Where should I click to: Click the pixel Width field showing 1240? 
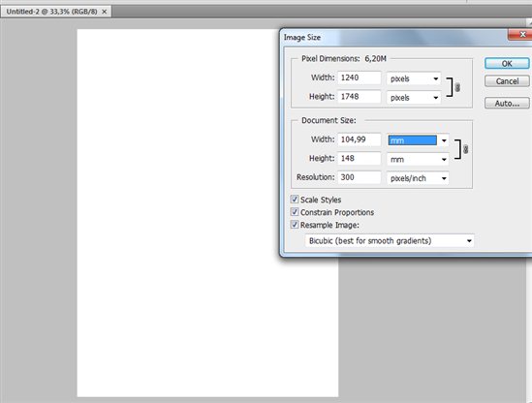click(360, 77)
